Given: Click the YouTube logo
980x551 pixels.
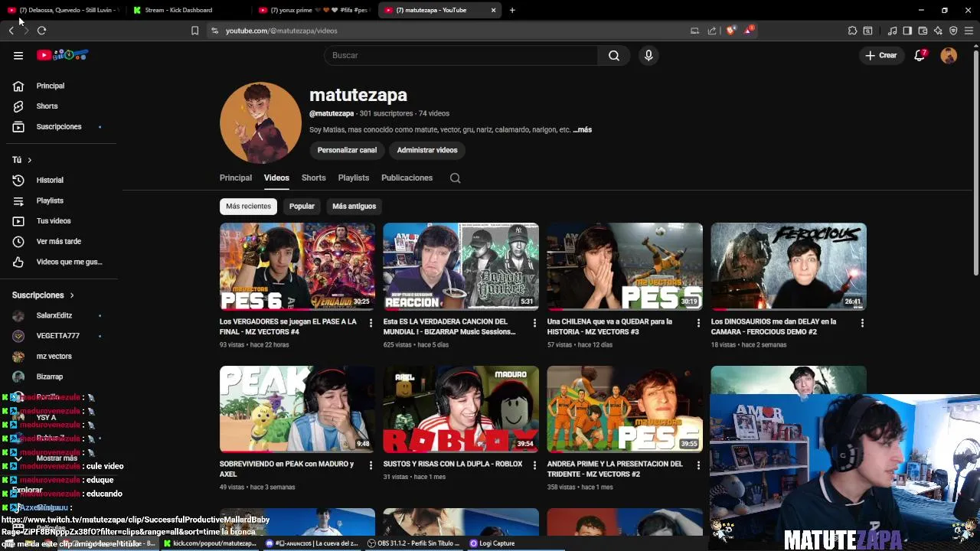Looking at the screenshot, I should pyautogui.click(x=63, y=55).
